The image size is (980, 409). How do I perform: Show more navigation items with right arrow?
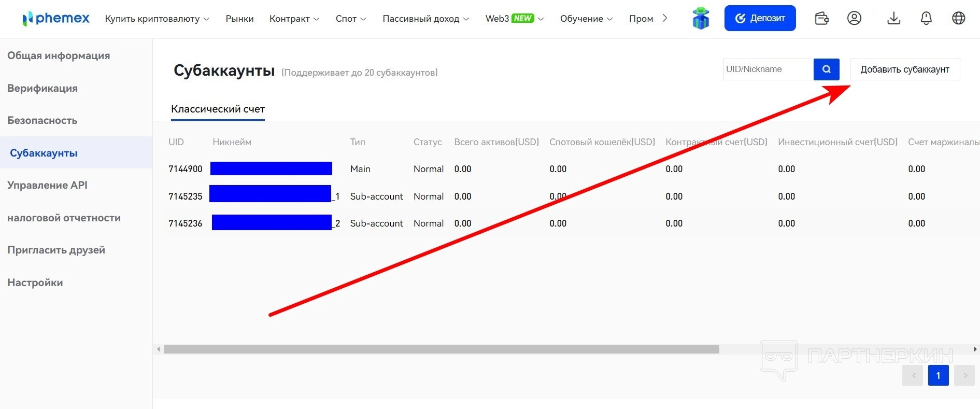point(665,19)
